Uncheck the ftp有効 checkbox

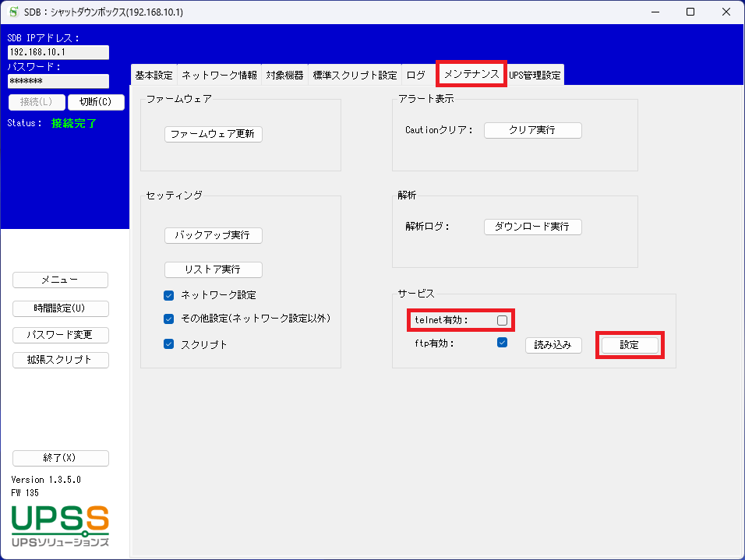click(x=503, y=343)
